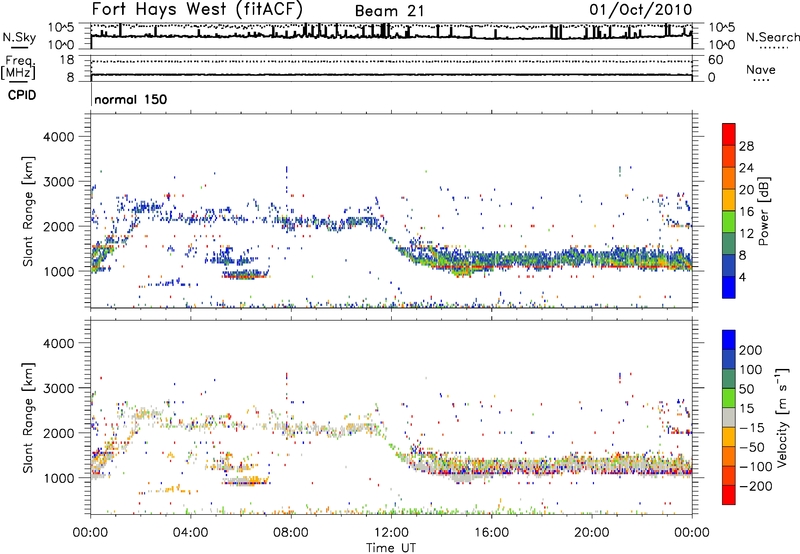Click the 'Velocity [m s-1]' colorbar label
Viewport: 800px width, 554px height.
[x=782, y=417]
